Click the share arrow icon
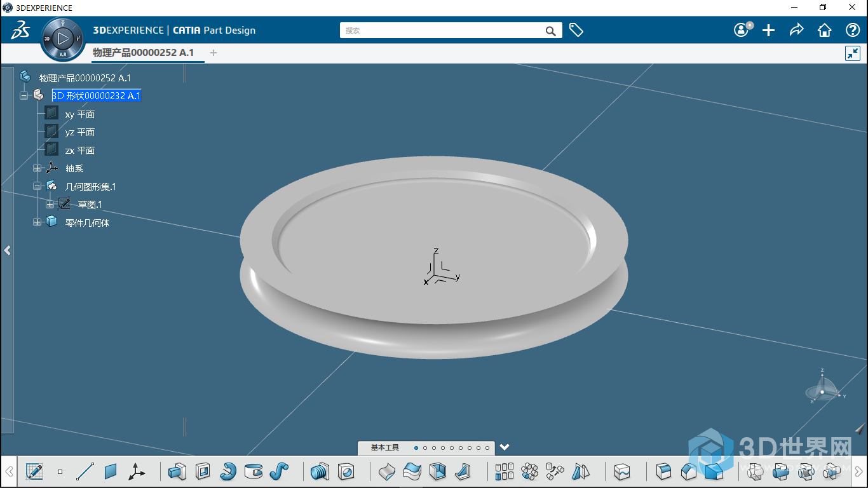Image resolution: width=868 pixels, height=488 pixels. [x=797, y=30]
